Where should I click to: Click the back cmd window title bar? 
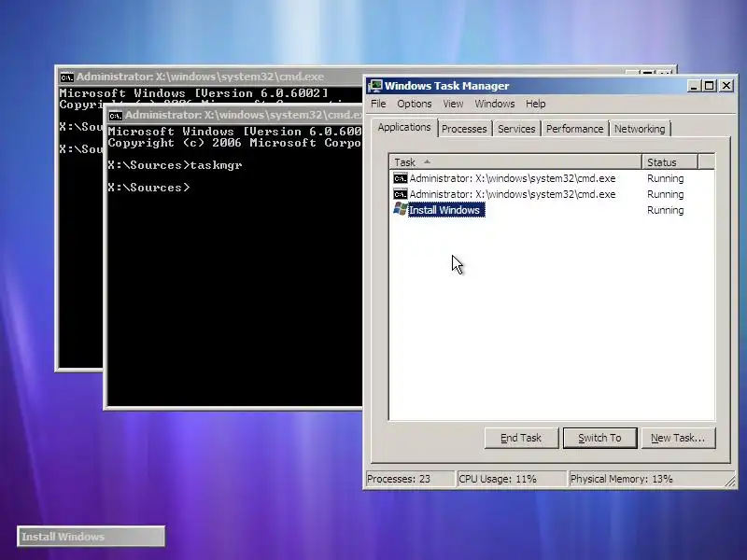pos(209,77)
